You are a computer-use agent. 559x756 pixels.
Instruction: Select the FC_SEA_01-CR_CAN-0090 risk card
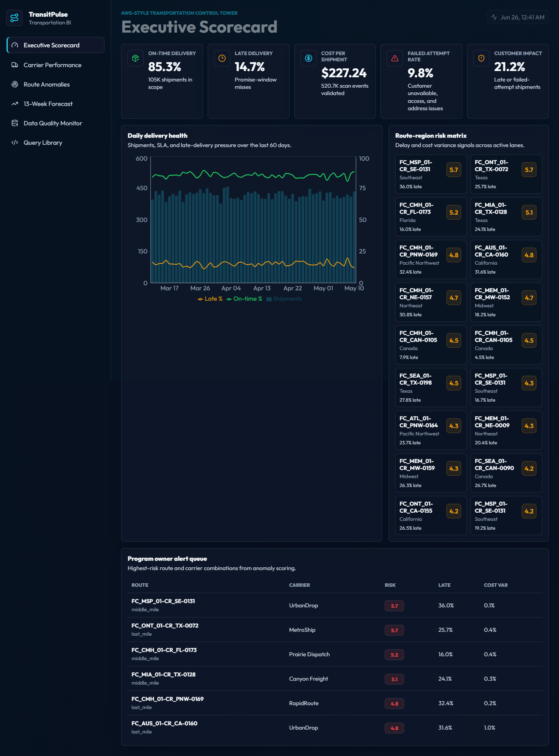pos(506,473)
